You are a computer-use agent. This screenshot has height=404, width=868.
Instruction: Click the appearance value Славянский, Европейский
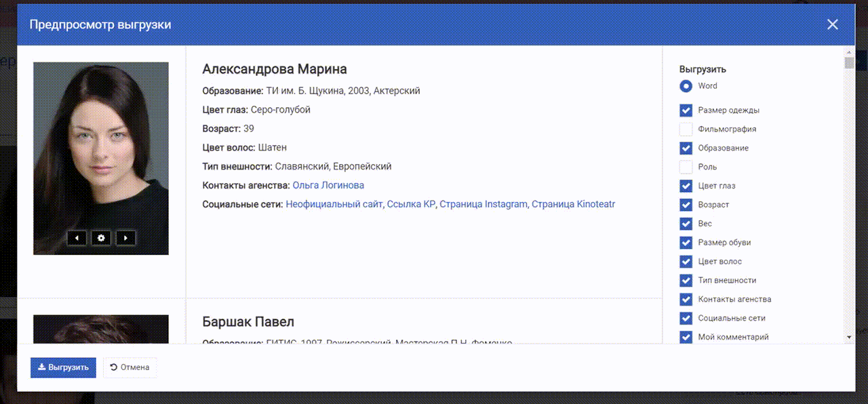(x=334, y=167)
